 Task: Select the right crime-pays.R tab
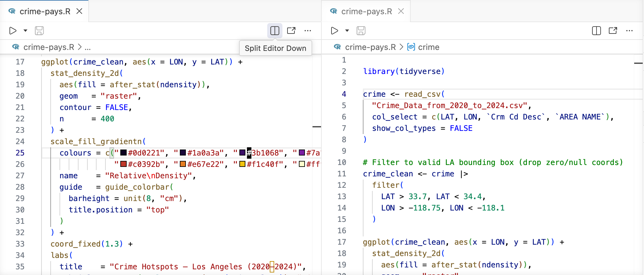pyautogui.click(x=366, y=11)
